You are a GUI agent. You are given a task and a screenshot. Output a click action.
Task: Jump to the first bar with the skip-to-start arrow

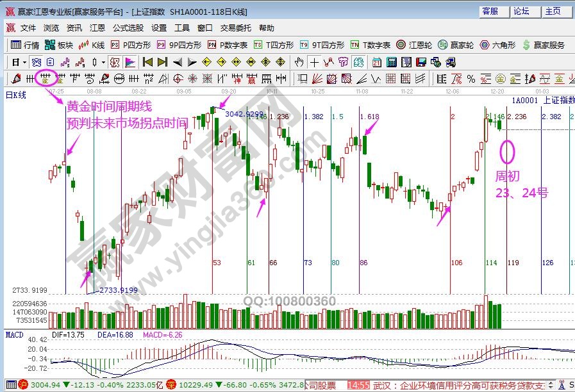click(x=147, y=62)
